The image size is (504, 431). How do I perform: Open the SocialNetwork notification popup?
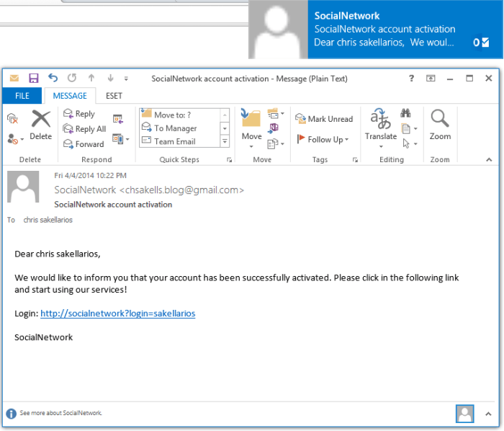pos(376,30)
